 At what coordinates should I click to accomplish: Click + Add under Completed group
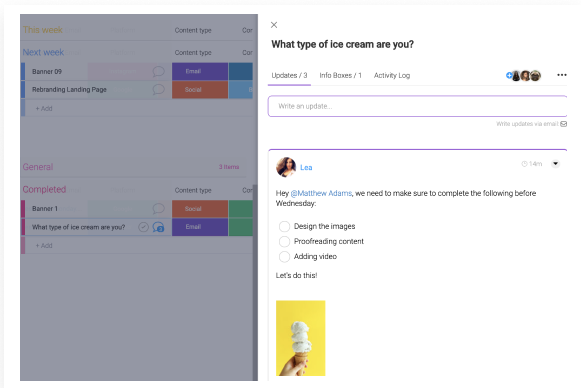tap(44, 246)
